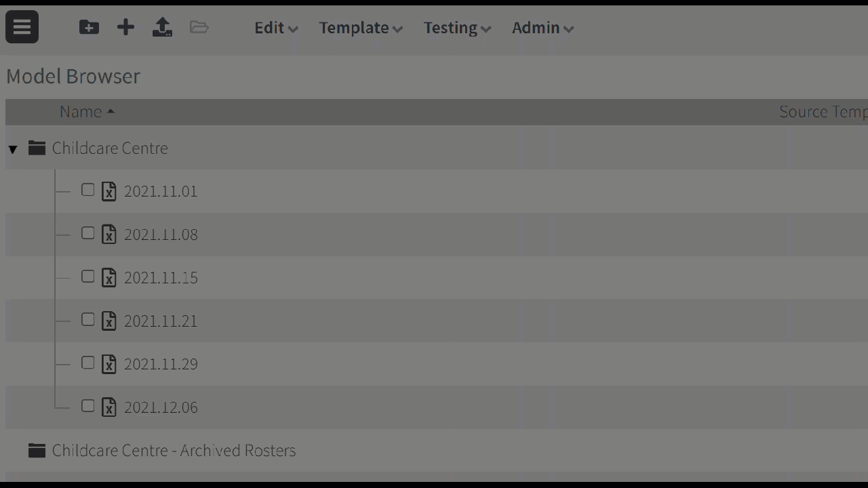
Task: Collapse the Childcare Centre tree node
Action: (x=13, y=148)
